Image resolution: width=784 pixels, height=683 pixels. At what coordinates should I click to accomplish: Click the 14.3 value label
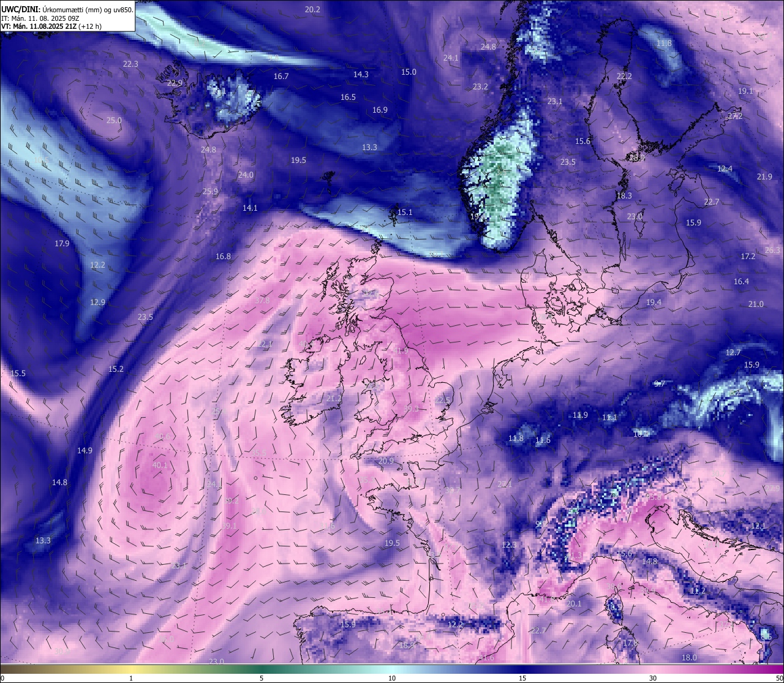(361, 75)
